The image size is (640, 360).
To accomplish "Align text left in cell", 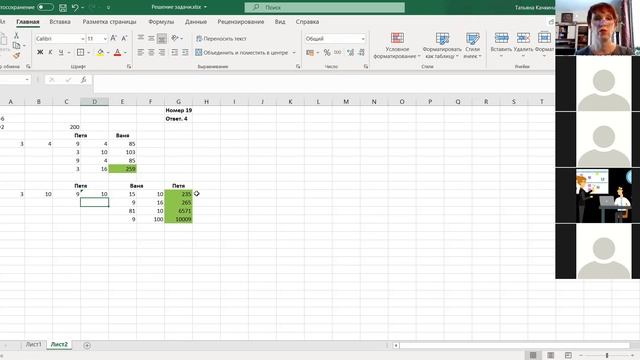I will click(x=141, y=52).
